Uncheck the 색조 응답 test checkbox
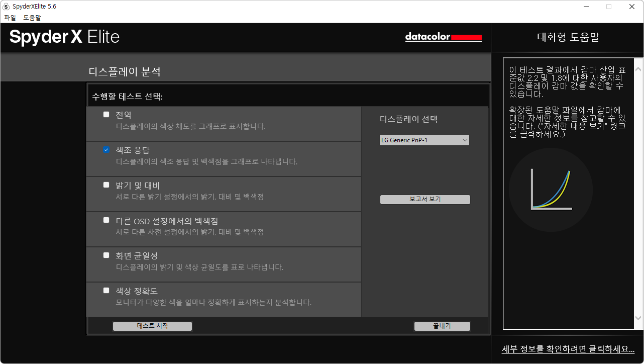644x364 pixels. tap(106, 150)
